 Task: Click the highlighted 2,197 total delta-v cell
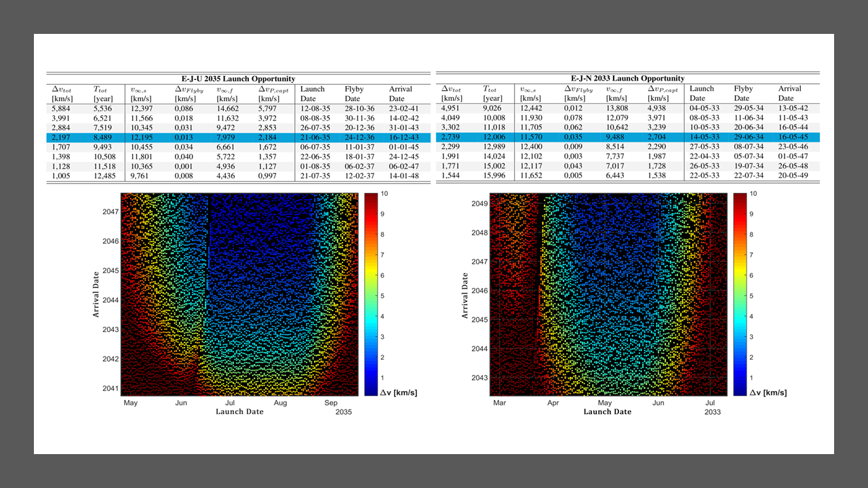(x=62, y=138)
